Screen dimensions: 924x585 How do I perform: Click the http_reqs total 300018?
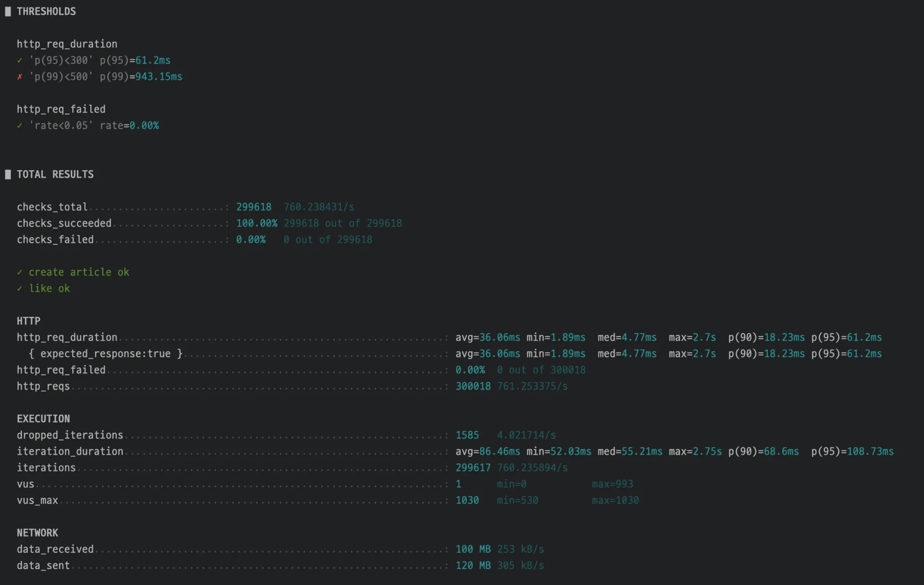pyautogui.click(x=473, y=386)
